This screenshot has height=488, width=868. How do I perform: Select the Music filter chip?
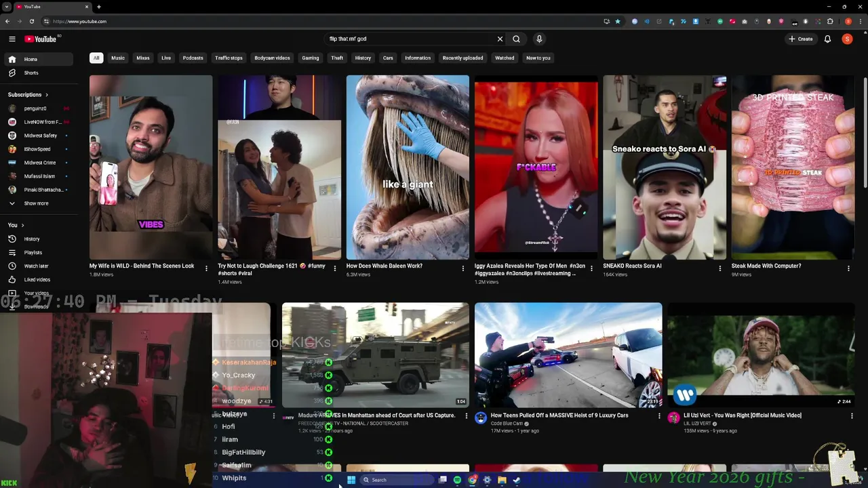point(118,58)
